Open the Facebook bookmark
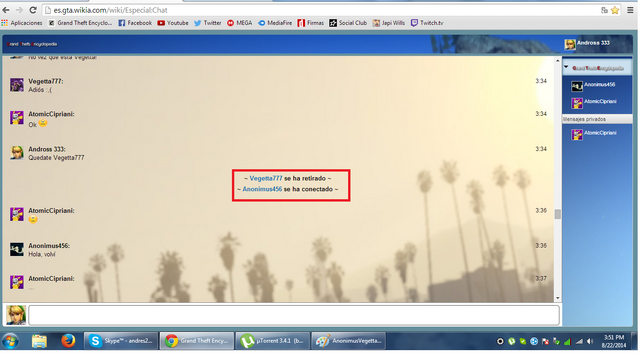The image size is (640, 360). 135,23
